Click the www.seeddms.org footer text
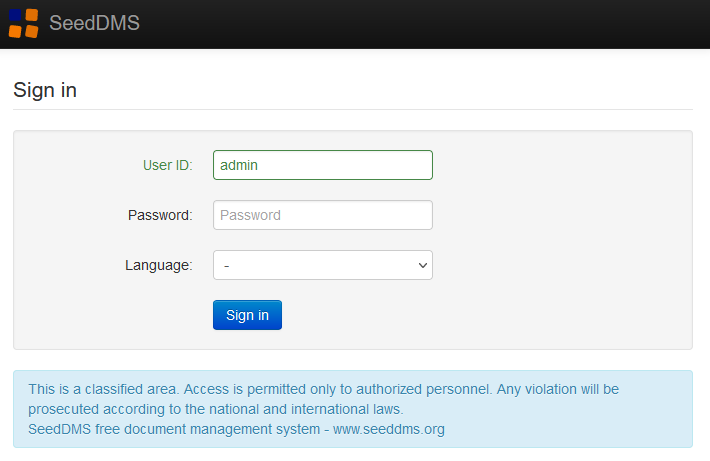The height and width of the screenshot is (461, 710). click(389, 429)
